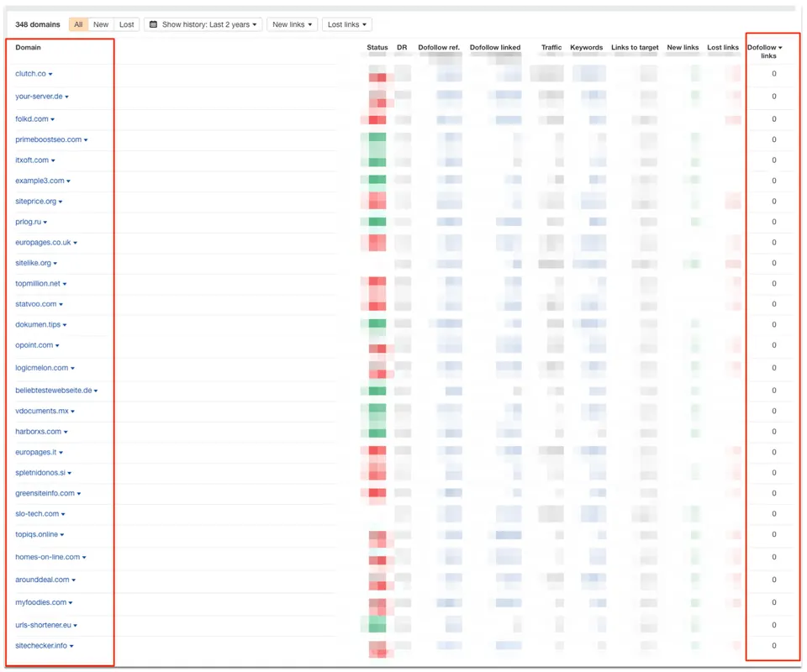Open the topiqs.online domain link
The height and width of the screenshot is (672, 807).
coord(36,534)
